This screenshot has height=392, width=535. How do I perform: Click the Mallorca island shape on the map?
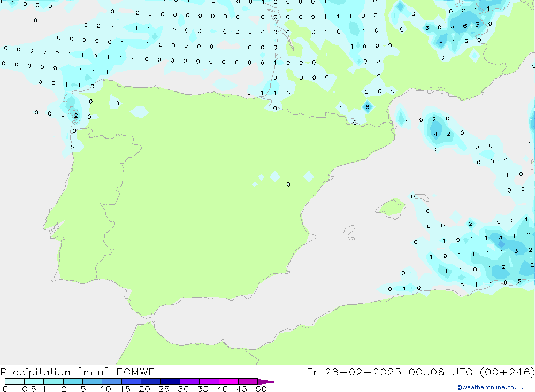click(391, 208)
